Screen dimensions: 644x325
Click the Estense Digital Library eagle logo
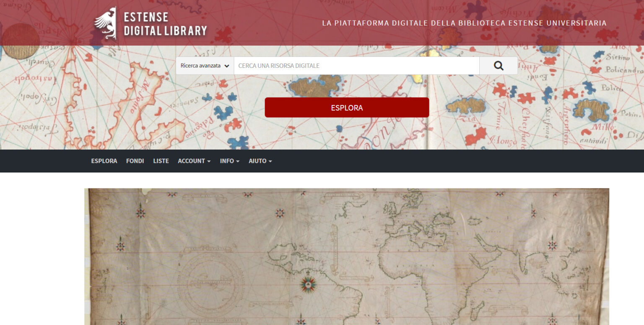click(x=105, y=23)
